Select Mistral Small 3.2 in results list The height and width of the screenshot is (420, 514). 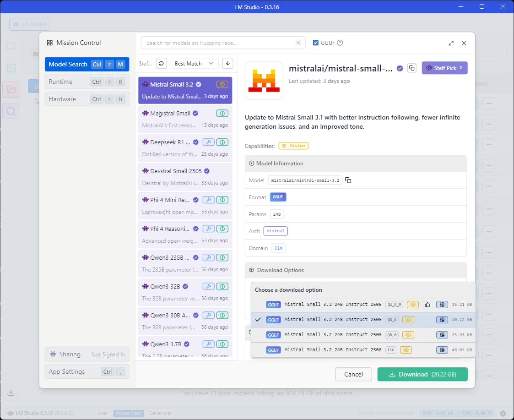(185, 90)
